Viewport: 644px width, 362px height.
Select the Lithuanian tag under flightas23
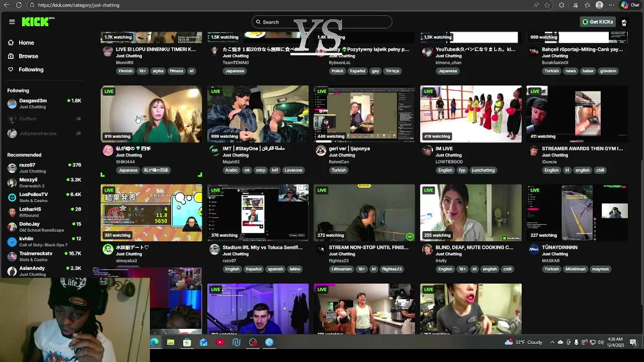(342, 269)
